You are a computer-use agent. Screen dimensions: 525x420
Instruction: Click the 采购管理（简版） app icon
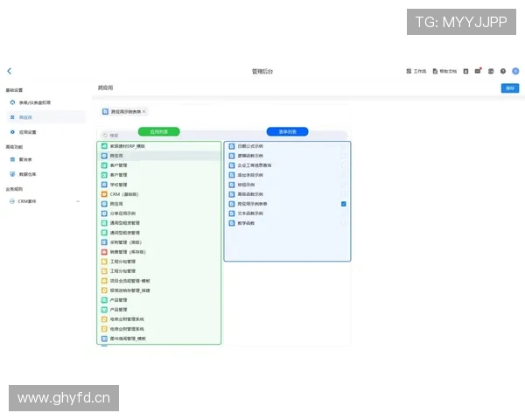104,242
